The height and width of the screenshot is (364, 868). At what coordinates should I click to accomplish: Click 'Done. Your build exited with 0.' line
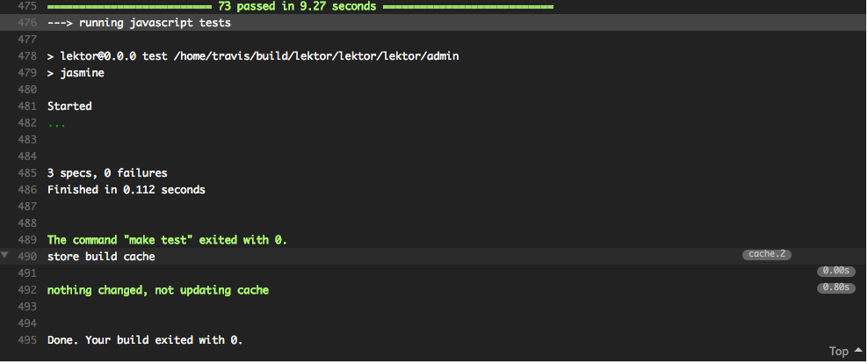(145, 340)
